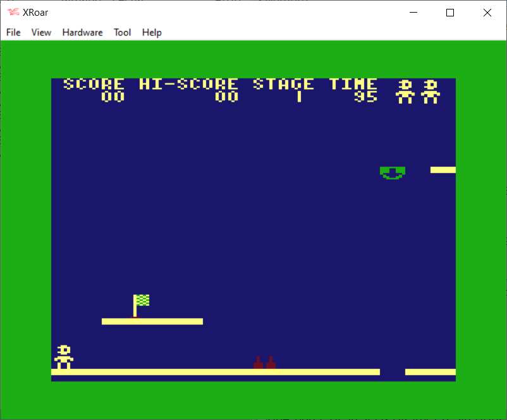The width and height of the screenshot is (507, 420).
Task: Click the second life icon at top right
Action: click(x=430, y=92)
